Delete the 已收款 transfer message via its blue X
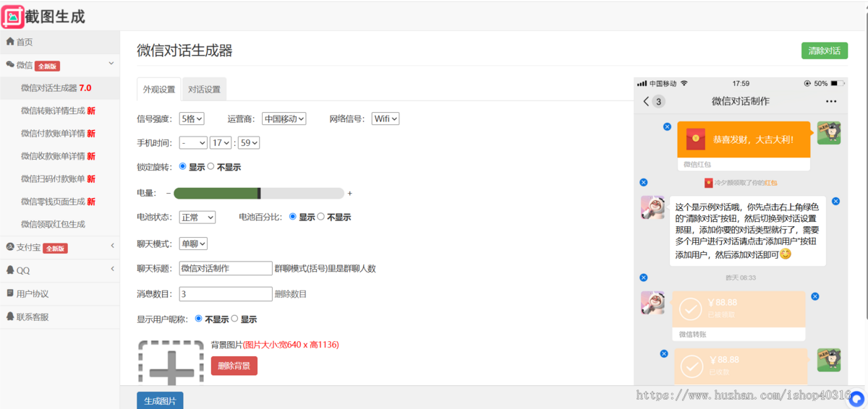This screenshot has height=409, width=868. (x=663, y=353)
